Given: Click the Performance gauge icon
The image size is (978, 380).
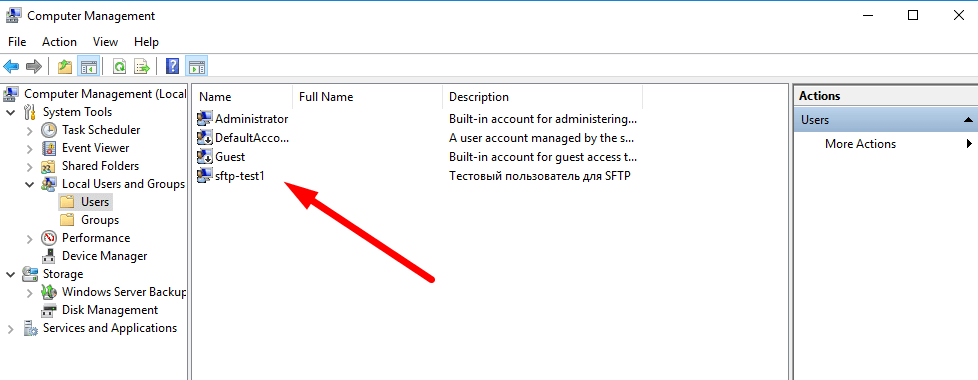Looking at the screenshot, I should (49, 238).
